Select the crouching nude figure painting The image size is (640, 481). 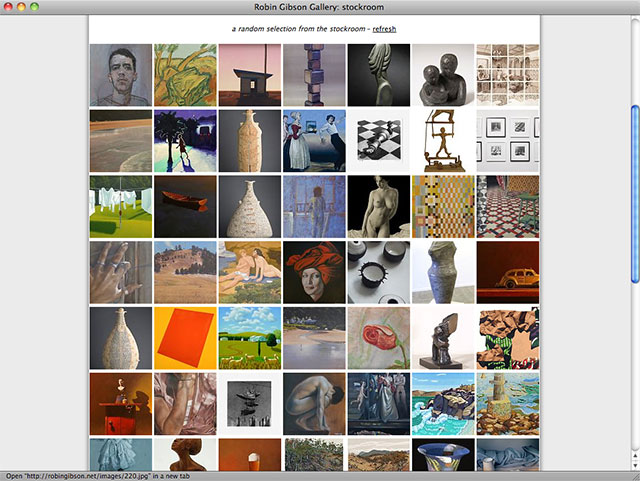pyautogui.click(x=314, y=404)
